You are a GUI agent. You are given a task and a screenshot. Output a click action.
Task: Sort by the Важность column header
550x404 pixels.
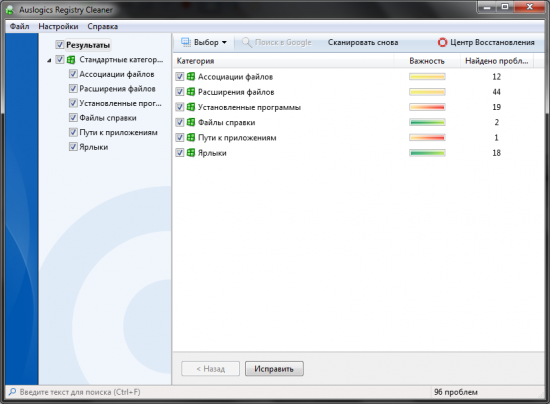pos(427,61)
